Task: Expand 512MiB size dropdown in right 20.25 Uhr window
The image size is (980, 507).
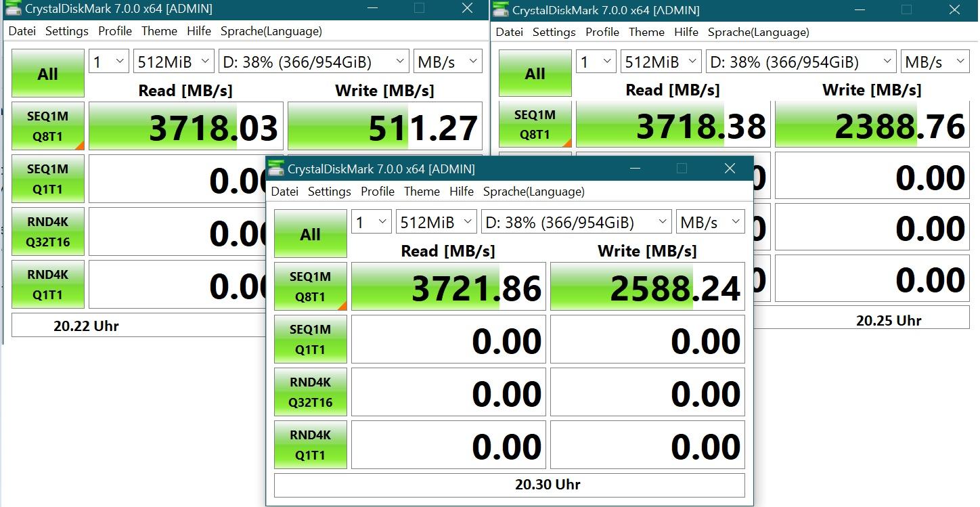Action: tap(661, 62)
